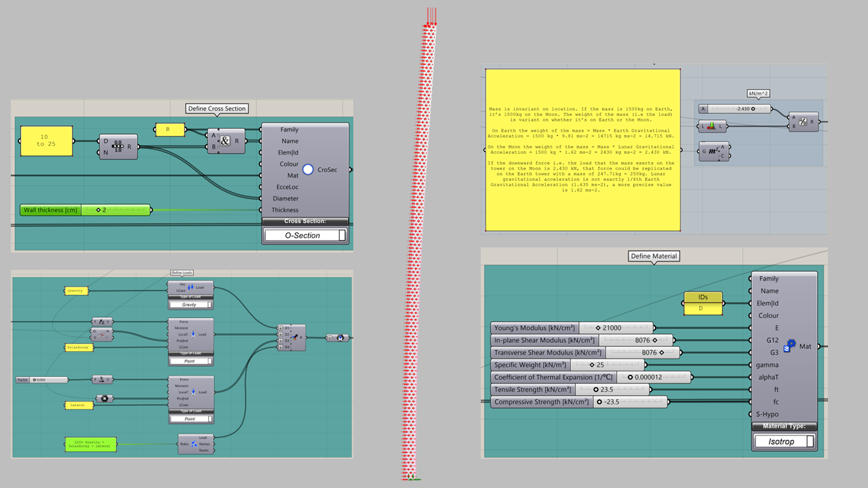Click the Merge component colored arrows icon
Screen dimensions: 868x488
pos(294,337)
